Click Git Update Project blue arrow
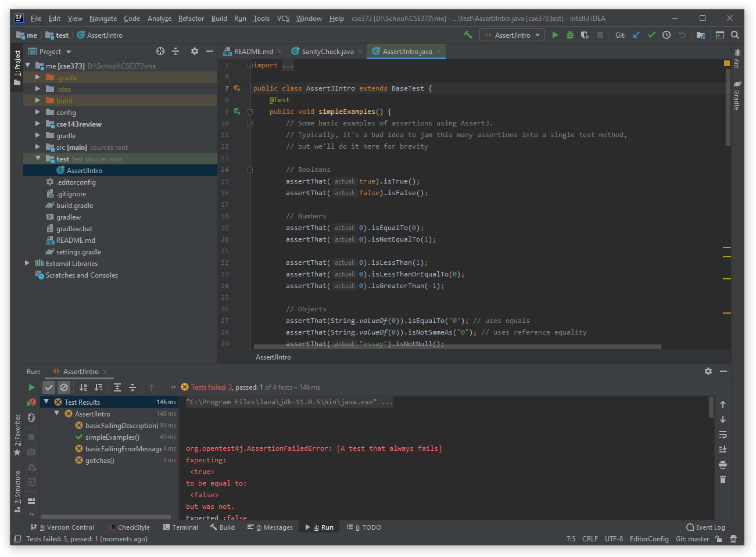Image resolution: width=756 pixels, height=557 pixels. tap(636, 35)
